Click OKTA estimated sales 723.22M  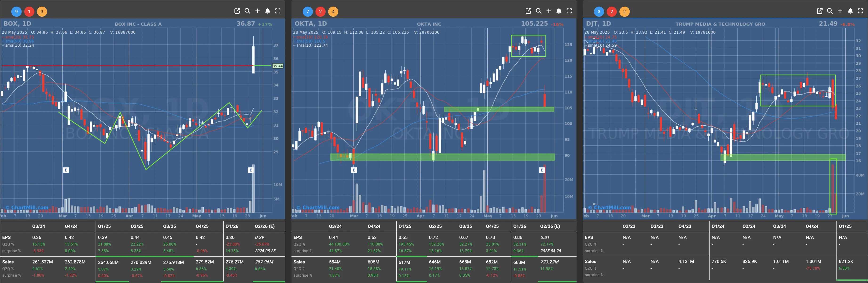(x=549, y=262)
